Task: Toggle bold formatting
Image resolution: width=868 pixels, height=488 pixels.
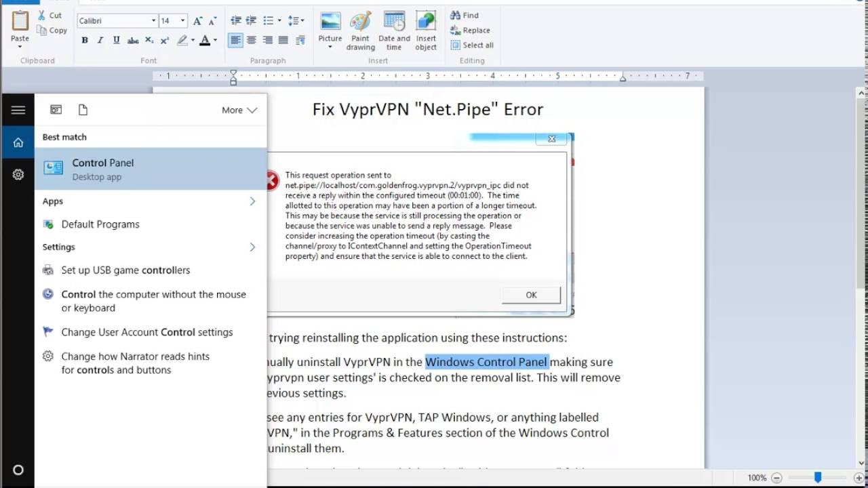Action: coord(85,41)
